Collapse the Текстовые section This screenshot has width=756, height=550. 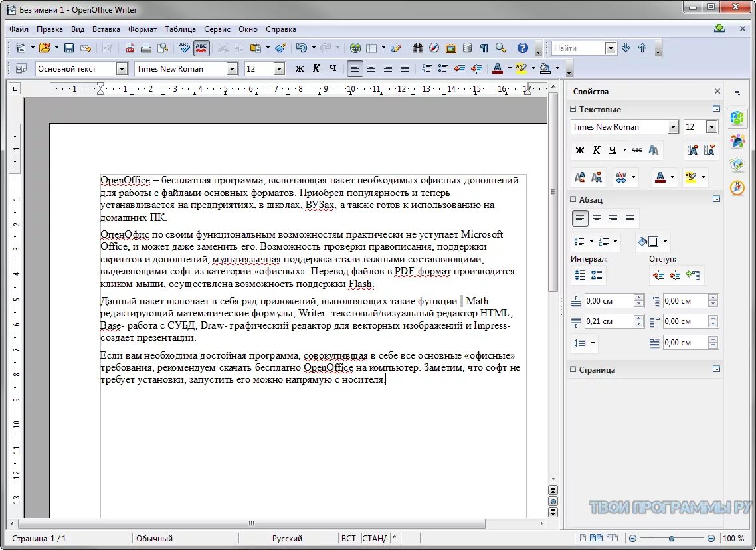point(573,109)
